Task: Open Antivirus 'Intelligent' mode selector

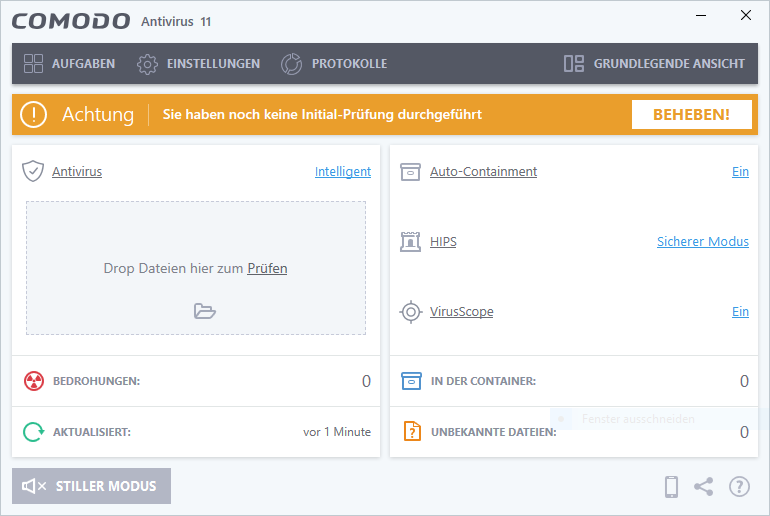Action: [x=342, y=171]
